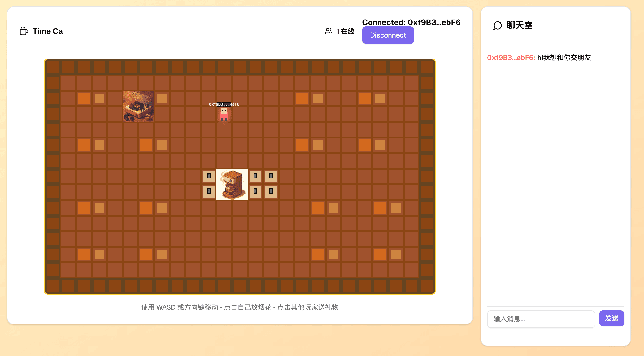The image size is (644, 356).
Task: Click the bottom-right light orange table tile
Action: 396,255
